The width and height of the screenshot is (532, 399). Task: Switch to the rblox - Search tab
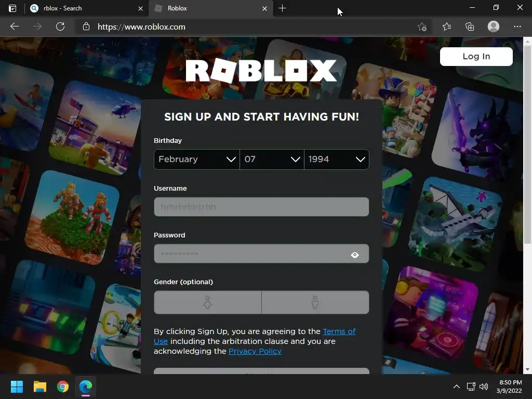[87, 8]
